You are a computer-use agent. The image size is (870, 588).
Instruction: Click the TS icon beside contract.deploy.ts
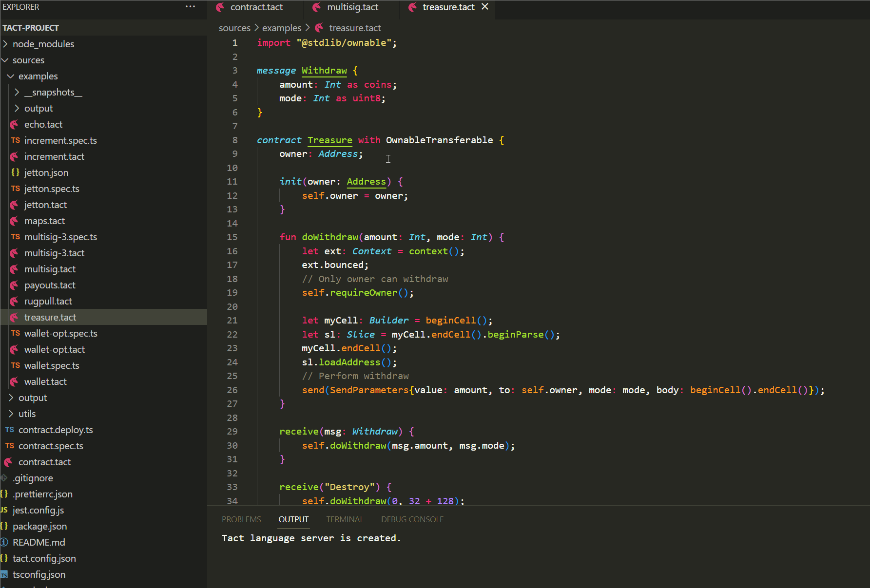(x=10, y=430)
